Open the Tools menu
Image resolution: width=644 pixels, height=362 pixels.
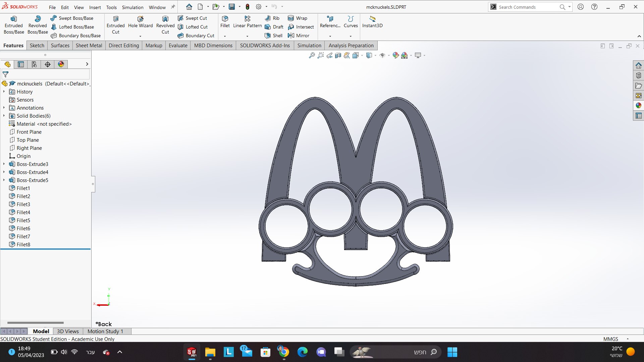(x=111, y=7)
